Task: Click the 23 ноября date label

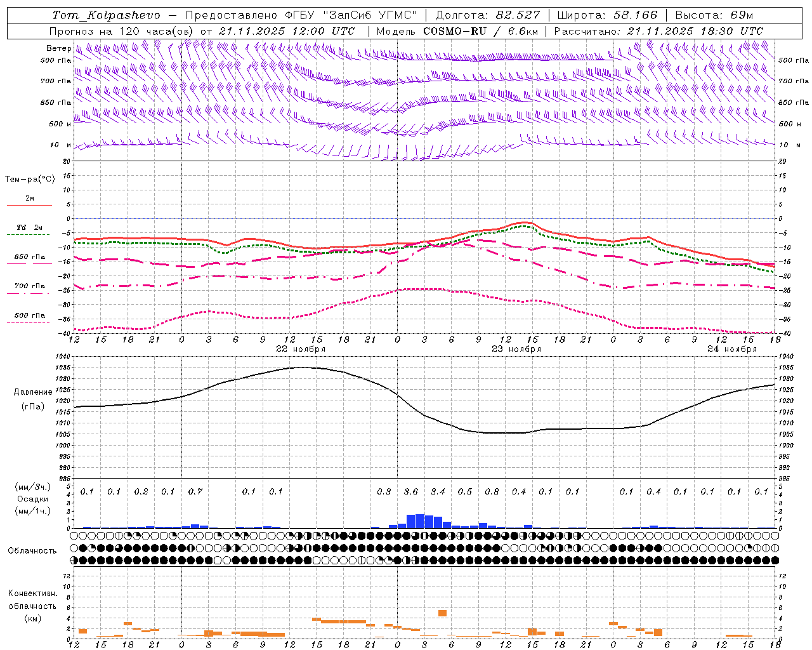Action: point(516,349)
